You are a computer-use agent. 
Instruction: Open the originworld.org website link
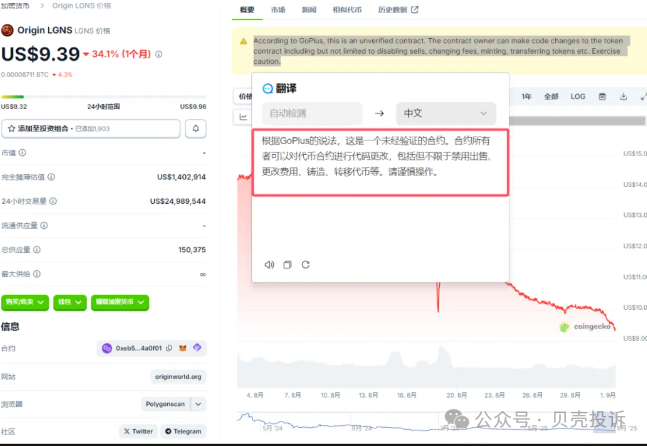click(x=178, y=377)
